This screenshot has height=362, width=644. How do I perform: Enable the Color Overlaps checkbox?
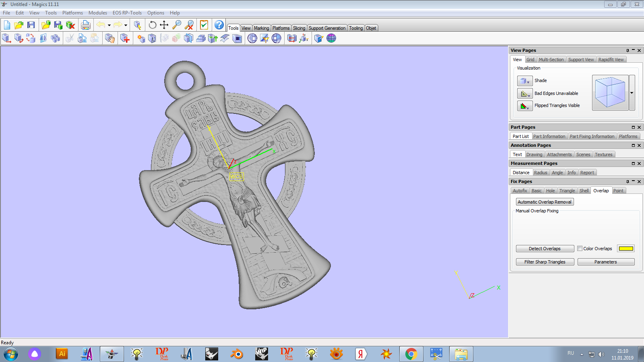pyautogui.click(x=580, y=249)
